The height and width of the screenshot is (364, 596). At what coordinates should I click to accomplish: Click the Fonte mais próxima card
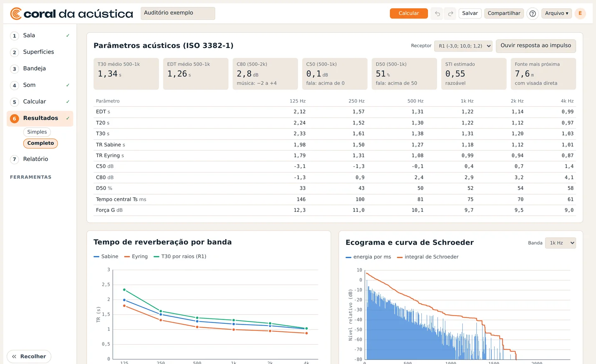coord(543,74)
